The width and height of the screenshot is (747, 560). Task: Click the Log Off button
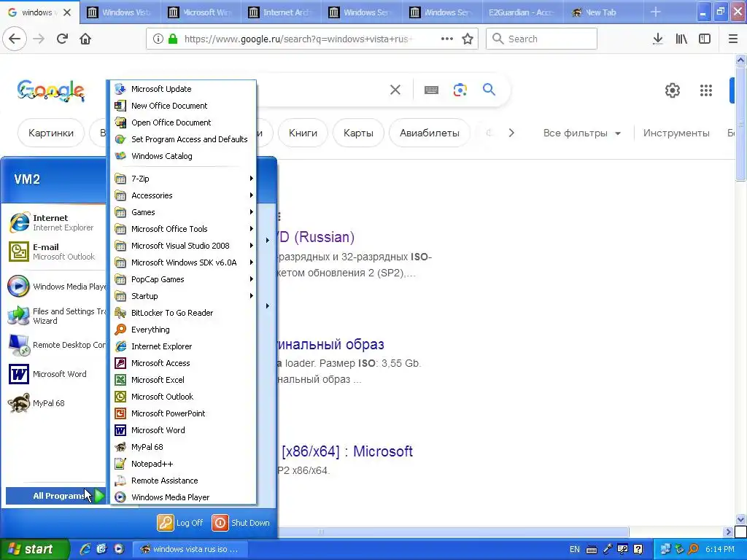(x=181, y=523)
